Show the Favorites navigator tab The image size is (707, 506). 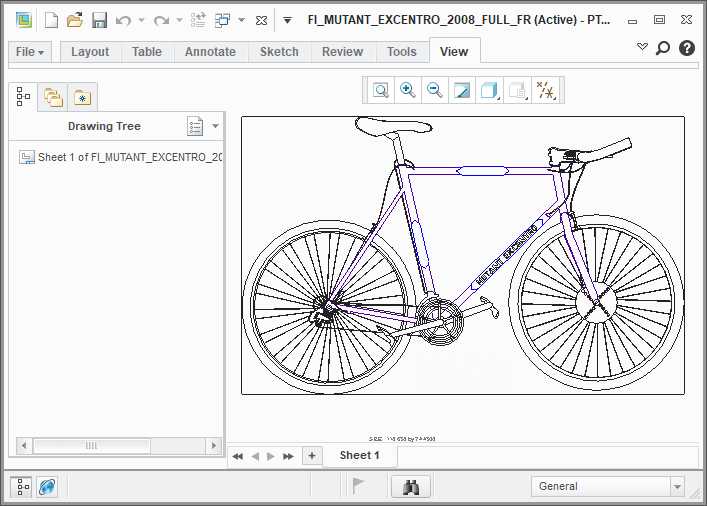click(83, 97)
